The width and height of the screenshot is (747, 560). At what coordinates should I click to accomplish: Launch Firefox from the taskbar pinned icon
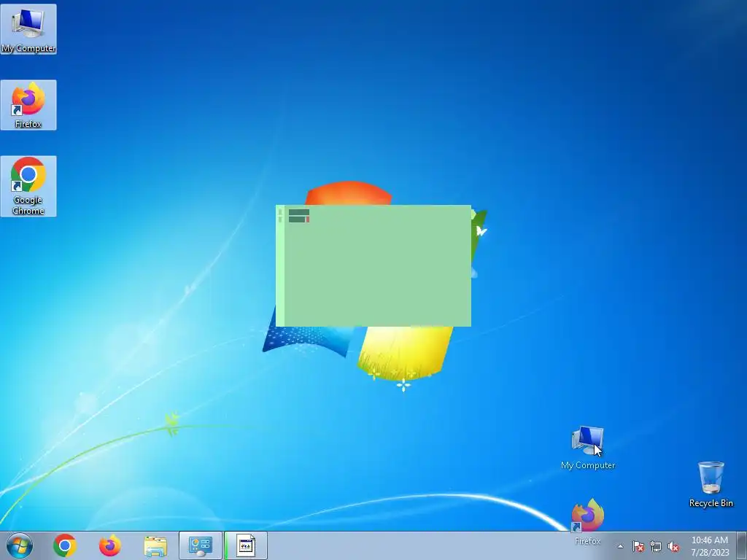click(x=109, y=545)
